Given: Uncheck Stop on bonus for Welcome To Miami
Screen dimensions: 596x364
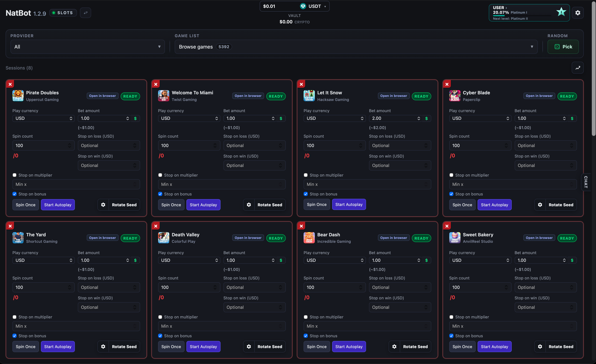Looking at the screenshot, I should tap(160, 194).
